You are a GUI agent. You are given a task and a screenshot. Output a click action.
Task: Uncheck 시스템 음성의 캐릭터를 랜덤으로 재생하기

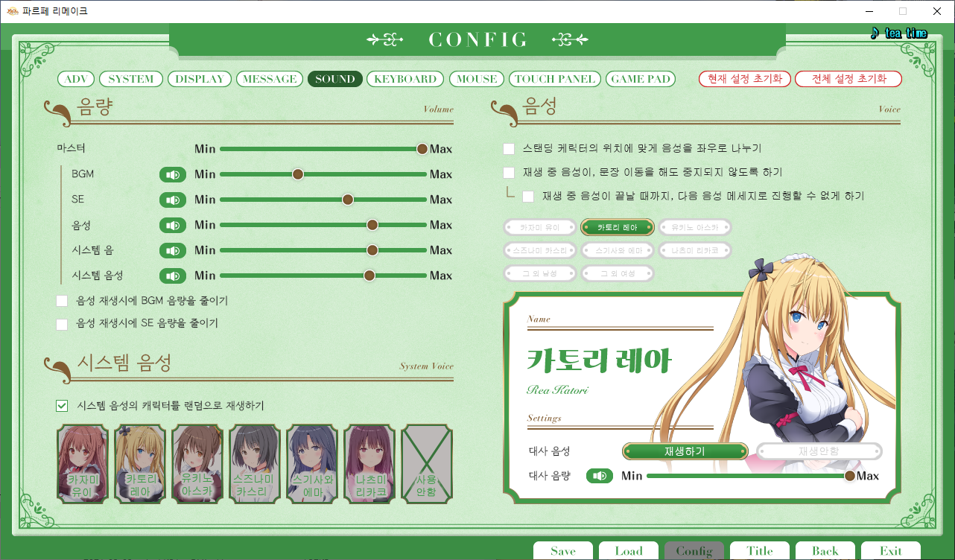62,406
